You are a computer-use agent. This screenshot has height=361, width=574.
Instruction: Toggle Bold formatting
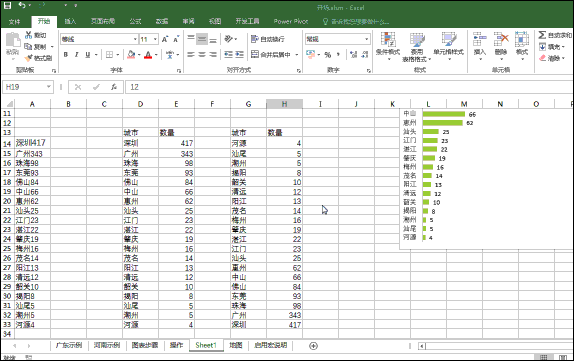coord(66,55)
